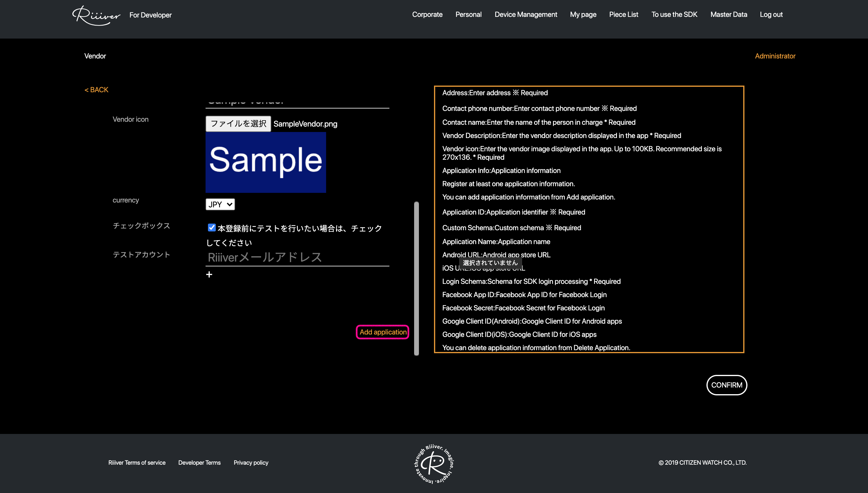Screen dimensions: 868x493
Task: Click the plus icon to add test account
Action: pyautogui.click(x=209, y=274)
